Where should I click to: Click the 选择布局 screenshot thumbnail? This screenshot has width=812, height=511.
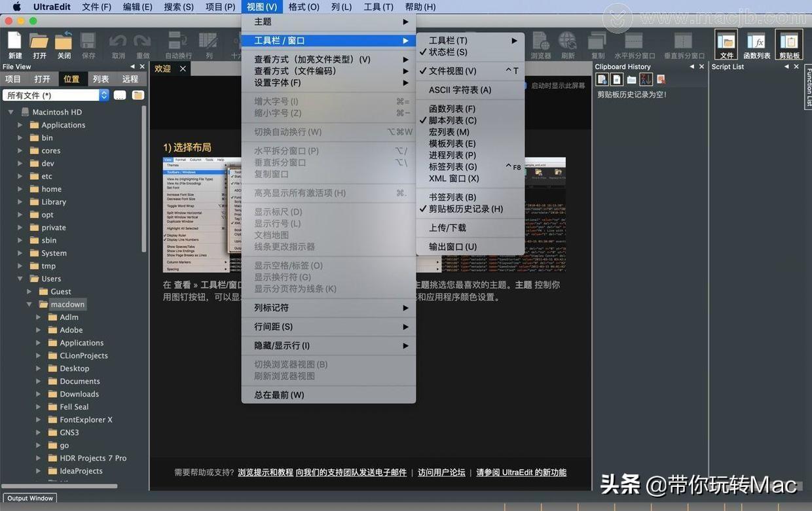click(x=364, y=215)
